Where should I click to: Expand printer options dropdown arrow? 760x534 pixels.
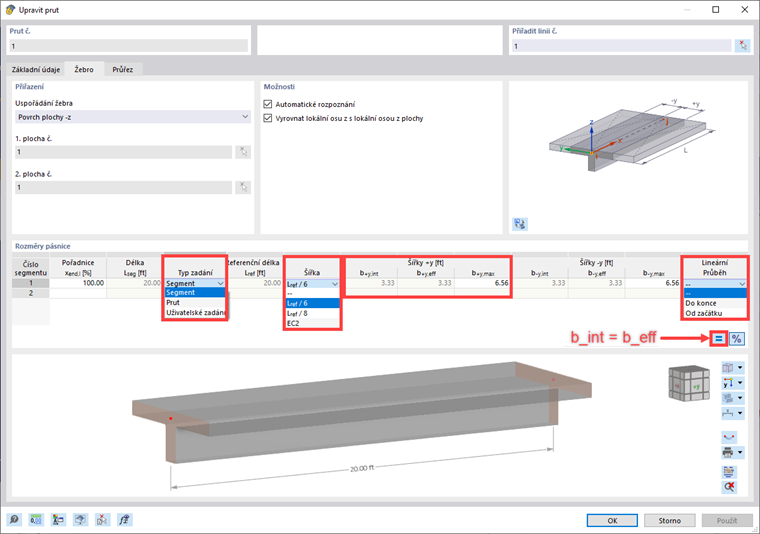[740, 453]
